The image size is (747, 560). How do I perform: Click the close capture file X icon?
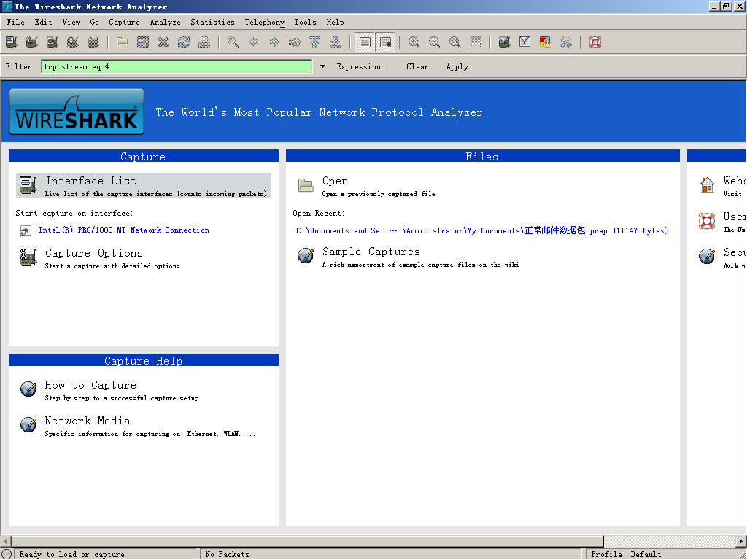[x=163, y=42]
